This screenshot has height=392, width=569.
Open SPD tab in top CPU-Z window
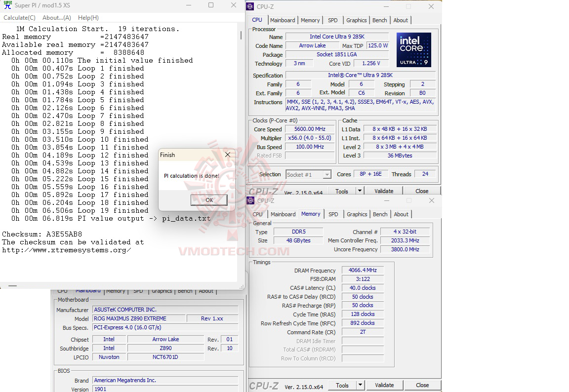[x=333, y=20]
